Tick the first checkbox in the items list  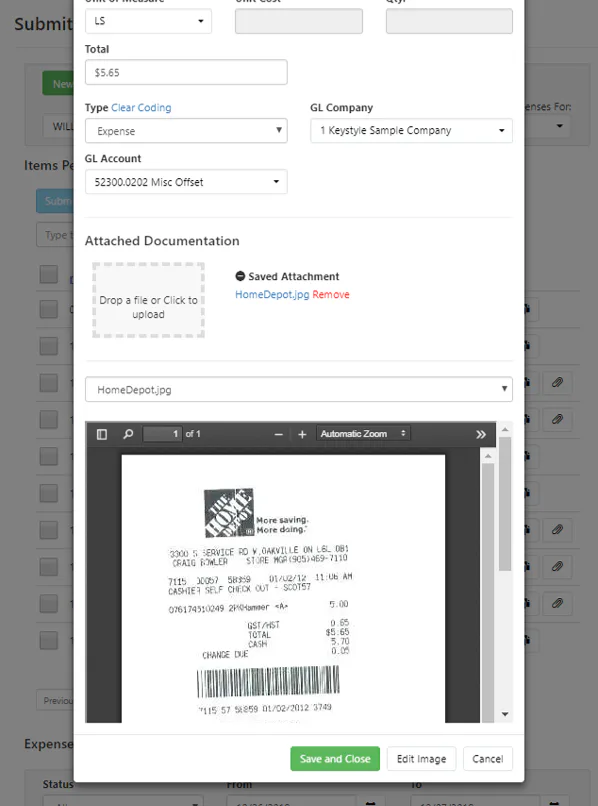(49, 274)
